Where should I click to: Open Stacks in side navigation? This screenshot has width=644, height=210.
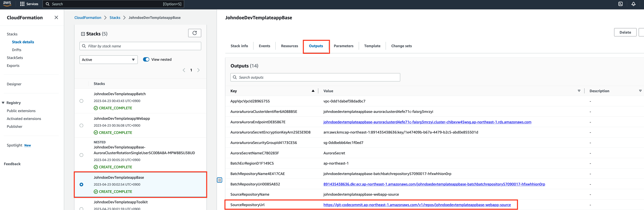[x=12, y=34]
